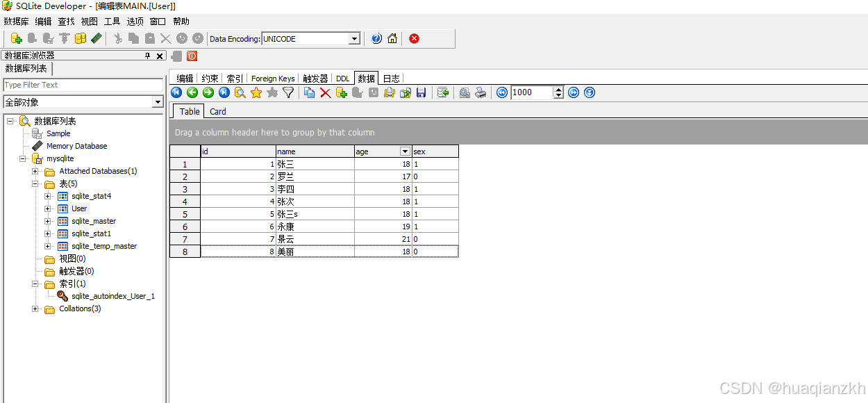Expand the Attached Databases(1) node
The width and height of the screenshot is (868, 403).
click(x=35, y=171)
